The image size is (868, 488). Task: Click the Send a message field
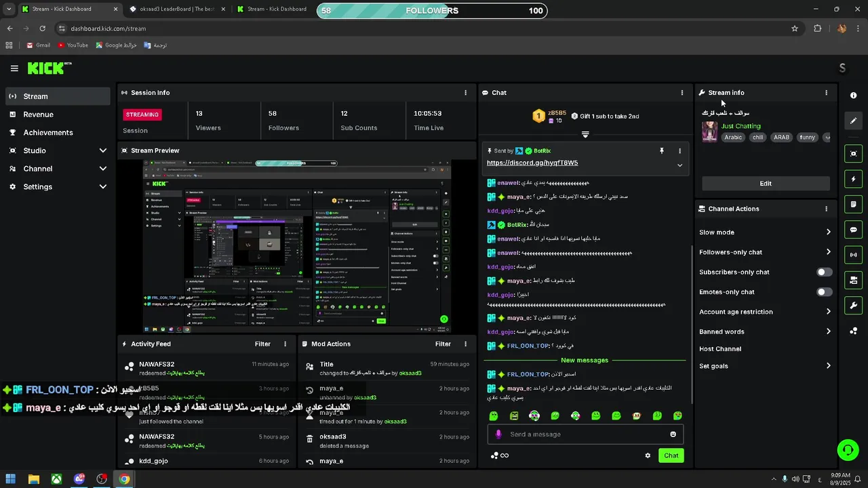tap(587, 434)
